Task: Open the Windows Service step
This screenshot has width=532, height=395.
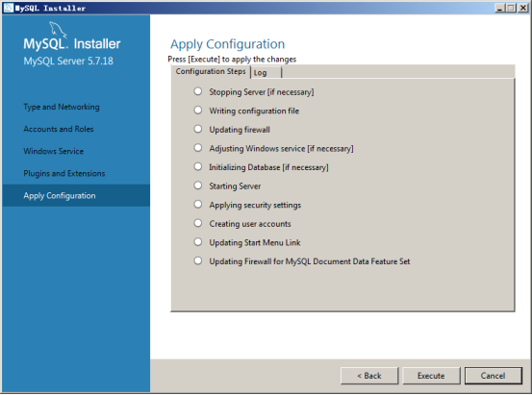Action: 53,151
